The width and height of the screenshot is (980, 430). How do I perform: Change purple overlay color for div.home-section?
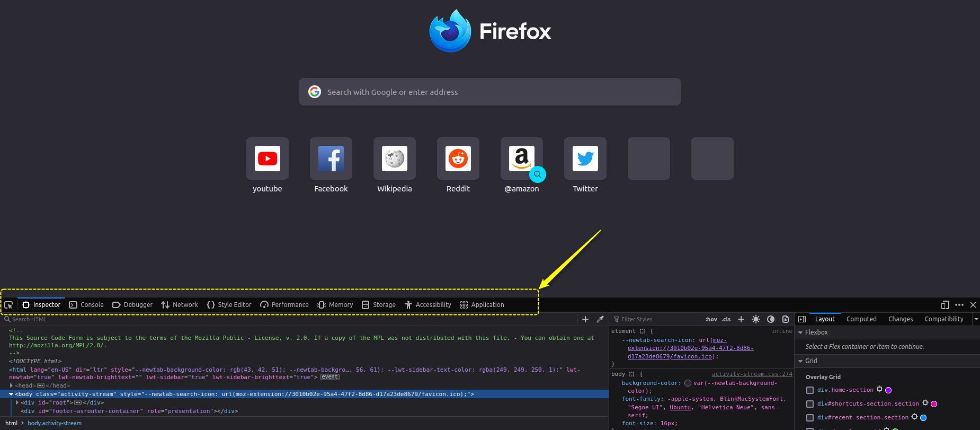pos(888,390)
